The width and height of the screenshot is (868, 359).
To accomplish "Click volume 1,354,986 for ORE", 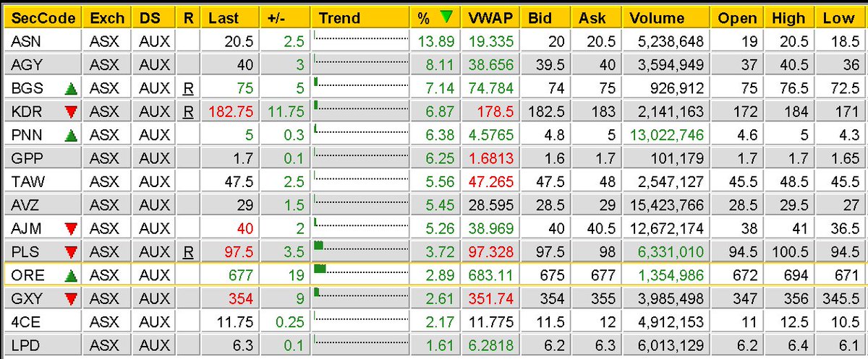I will (x=672, y=275).
